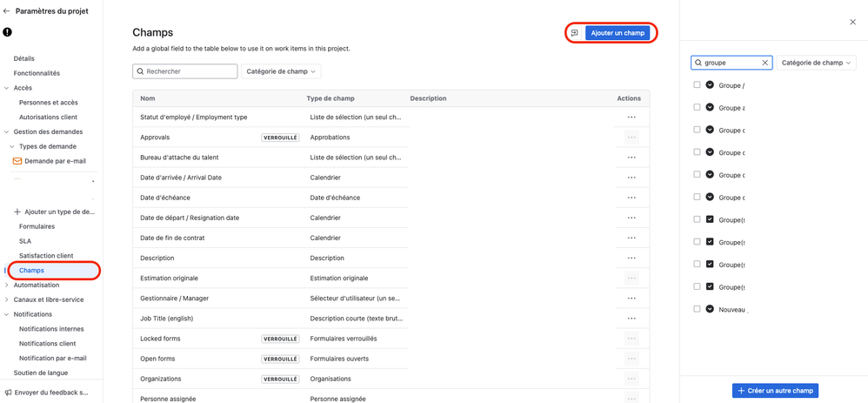Open actions menu for Date de départ row

[x=631, y=218]
